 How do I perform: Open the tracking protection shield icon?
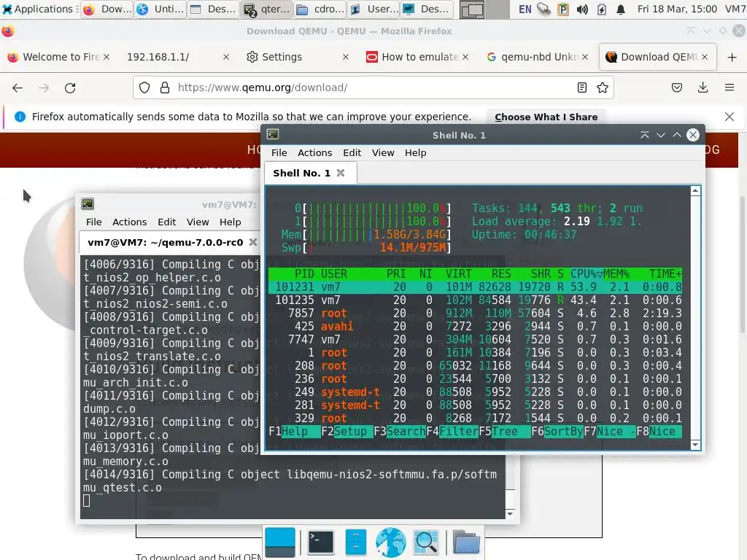(144, 87)
